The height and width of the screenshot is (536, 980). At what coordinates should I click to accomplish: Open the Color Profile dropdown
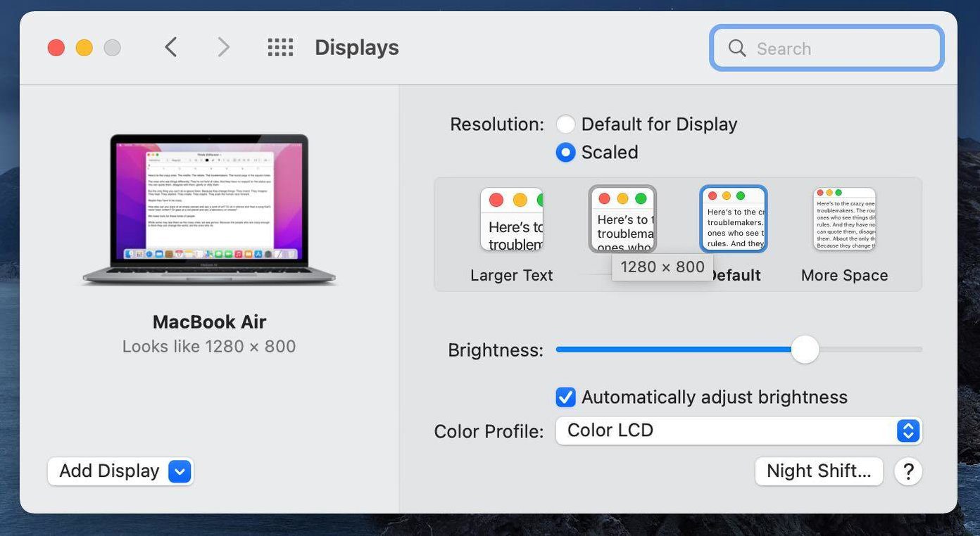tap(739, 430)
